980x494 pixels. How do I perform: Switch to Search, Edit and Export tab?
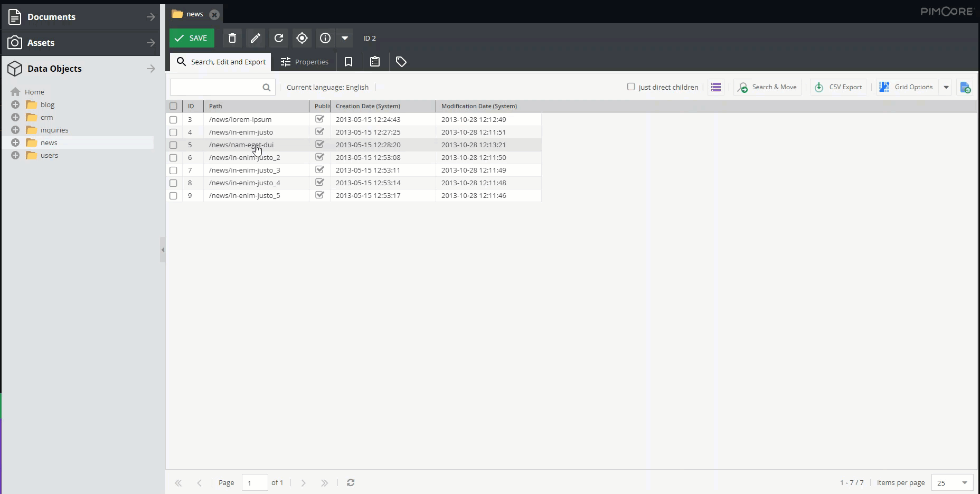221,62
